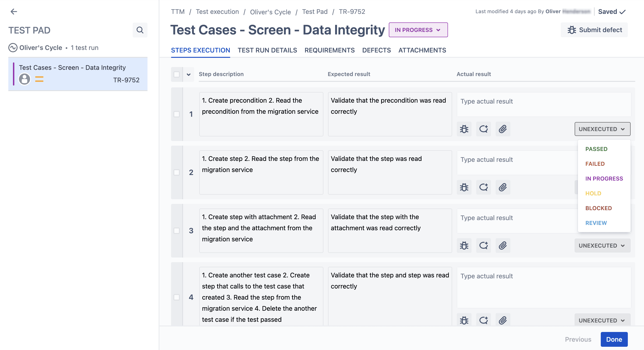Click the paperclip icon in step 3
Screen dimensions: 644x350
(x=503, y=246)
